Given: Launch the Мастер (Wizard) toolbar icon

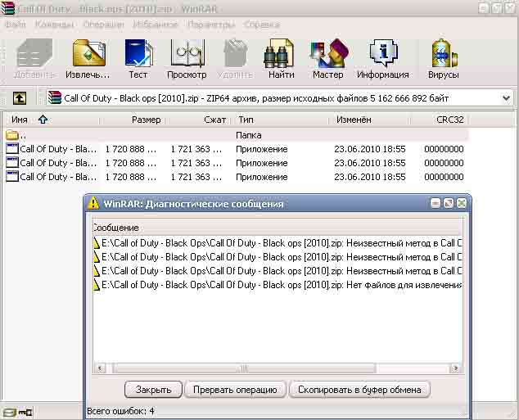Looking at the screenshot, I should [x=328, y=53].
